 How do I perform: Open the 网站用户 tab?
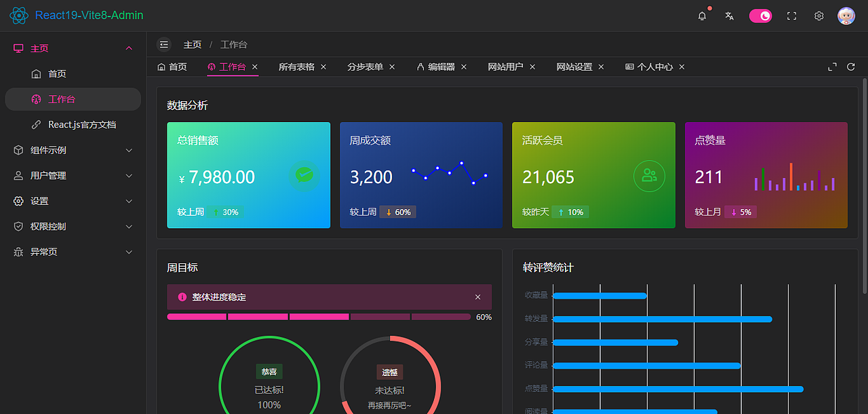pos(505,67)
